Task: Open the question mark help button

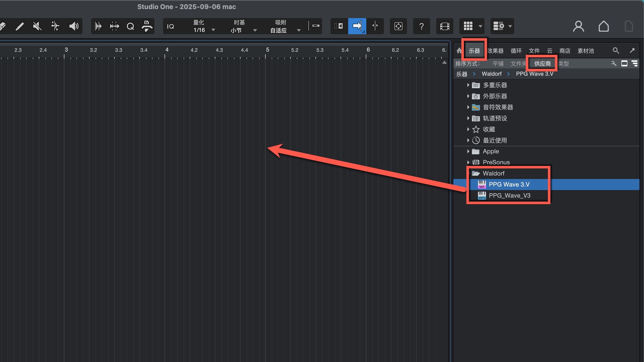Action: [422, 26]
